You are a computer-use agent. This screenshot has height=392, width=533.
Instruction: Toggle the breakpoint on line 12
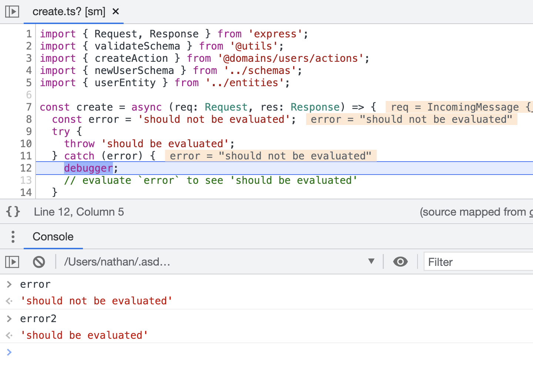click(x=26, y=168)
